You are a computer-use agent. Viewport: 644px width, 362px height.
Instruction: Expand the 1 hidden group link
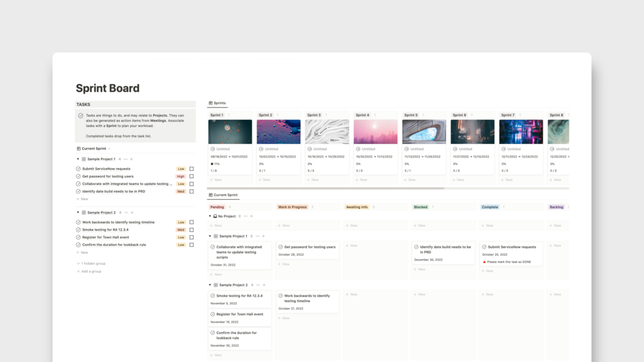pos(91,263)
